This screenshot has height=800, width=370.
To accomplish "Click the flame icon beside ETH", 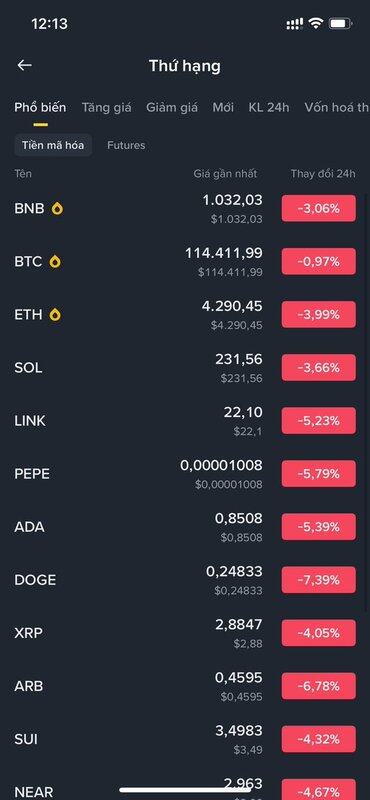I will [x=55, y=314].
